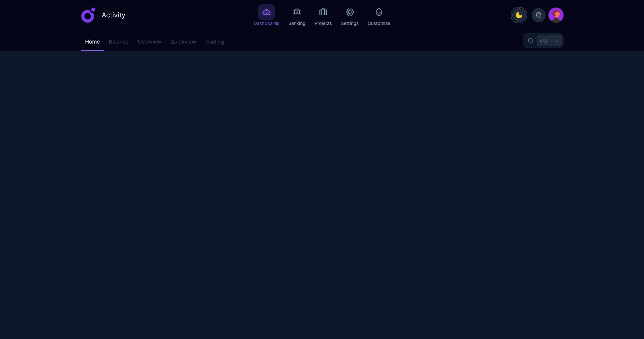The height and width of the screenshot is (339, 644).
Task: Click the Activity title text
Action: pos(113,15)
